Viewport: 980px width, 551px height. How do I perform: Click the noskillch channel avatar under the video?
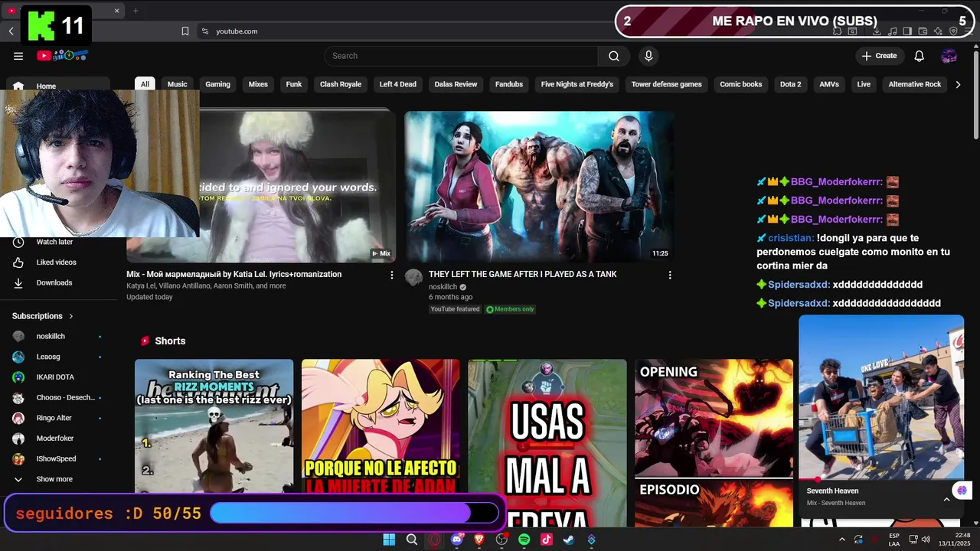(x=413, y=278)
